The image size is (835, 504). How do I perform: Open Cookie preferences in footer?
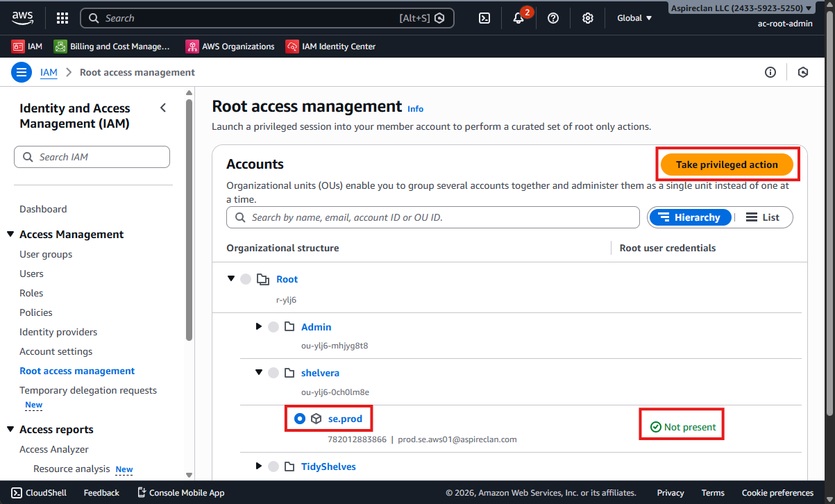coord(777,493)
